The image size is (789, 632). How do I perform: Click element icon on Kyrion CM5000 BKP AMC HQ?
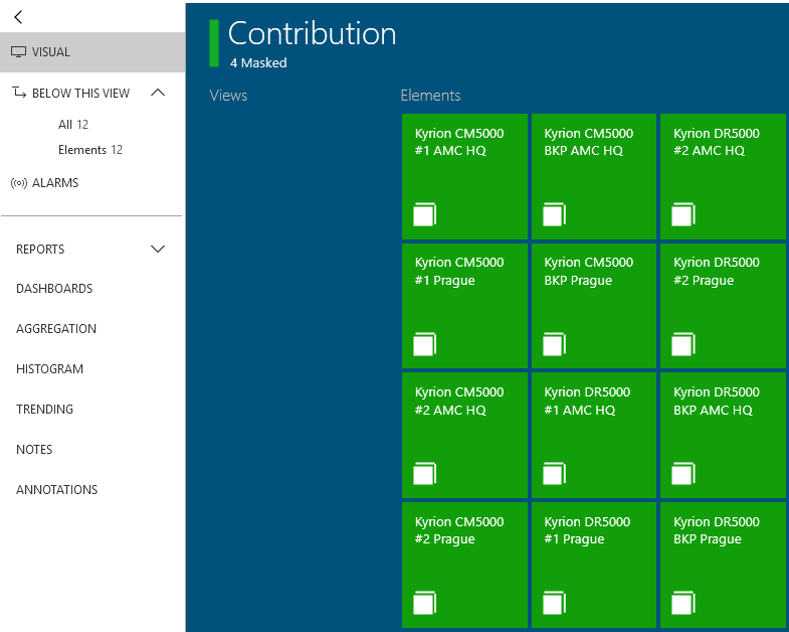pos(554,214)
